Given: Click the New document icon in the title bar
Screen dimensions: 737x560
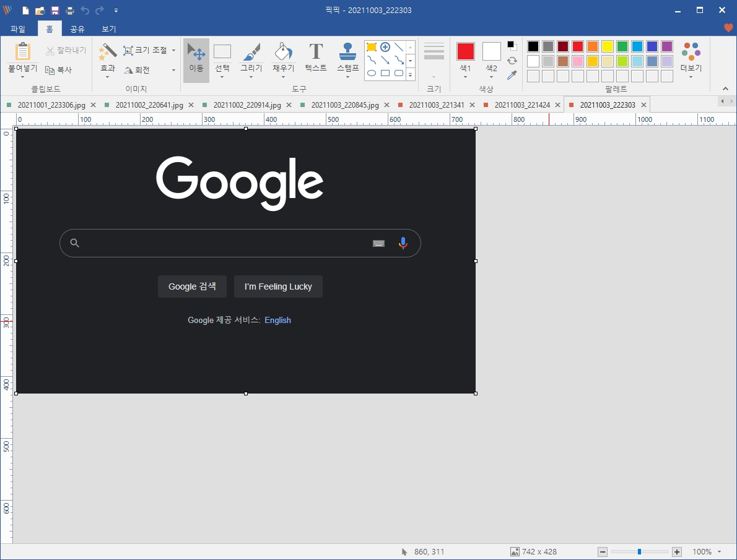Looking at the screenshot, I should click(x=26, y=11).
